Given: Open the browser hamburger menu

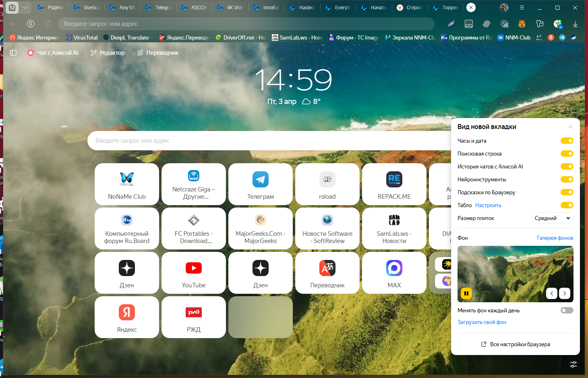Looking at the screenshot, I should (522, 8).
